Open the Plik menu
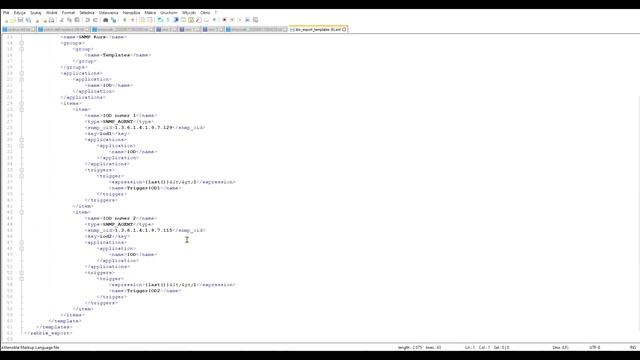Viewport: 640px width, 360px height. (x=6, y=13)
